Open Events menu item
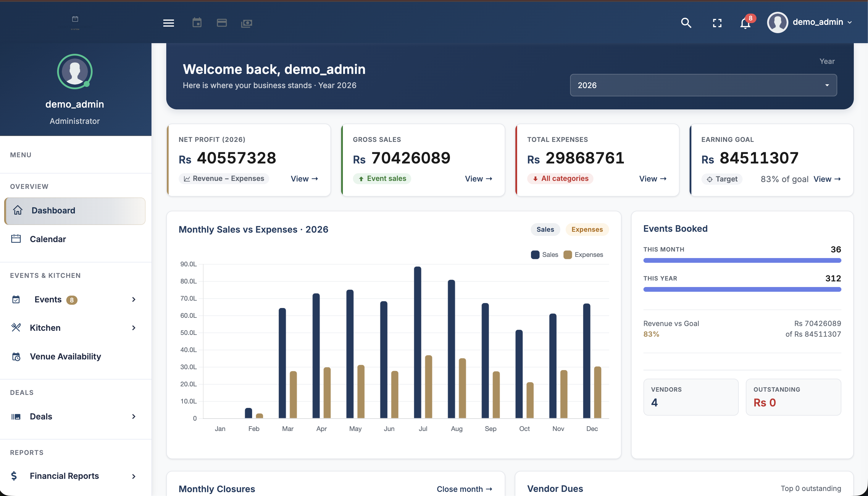 pyautogui.click(x=75, y=299)
